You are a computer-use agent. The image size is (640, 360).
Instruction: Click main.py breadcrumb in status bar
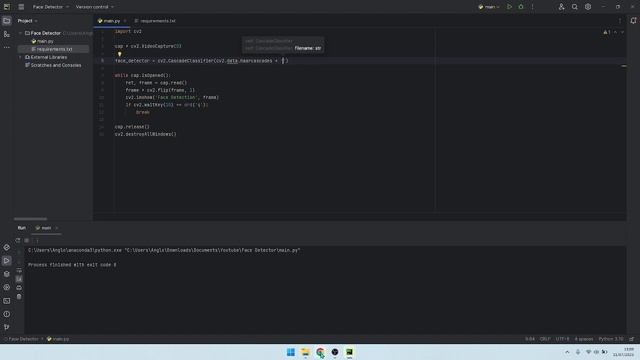click(58, 339)
